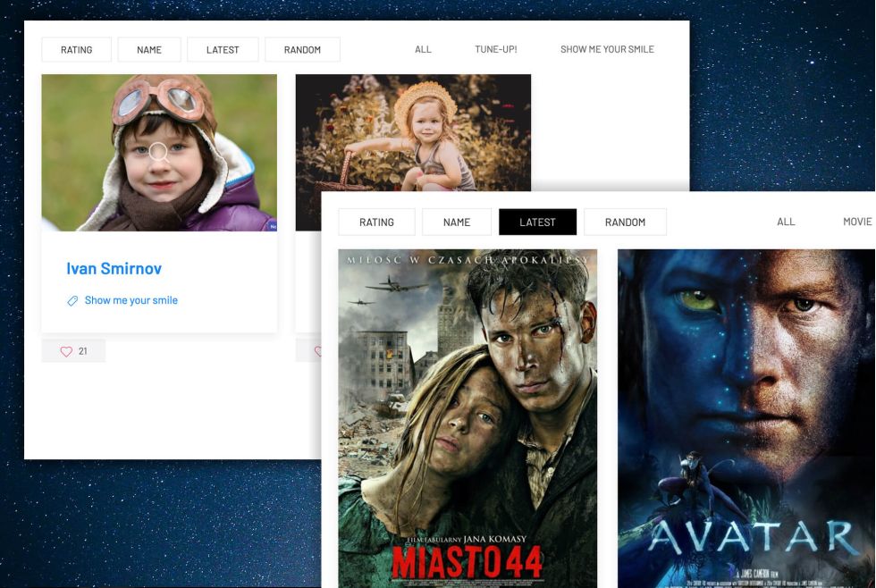Filter photo gallery by Tune-Up! category

[495, 49]
